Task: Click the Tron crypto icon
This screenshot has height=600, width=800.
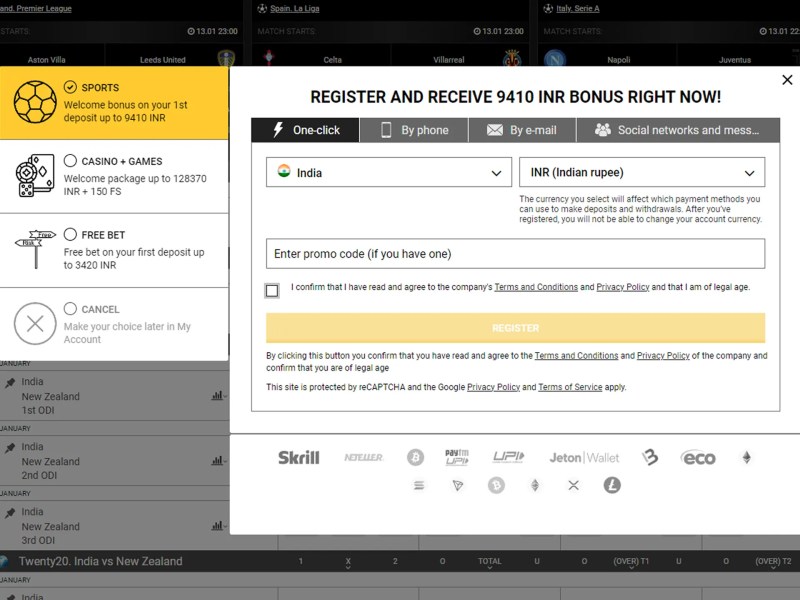Action: click(458, 485)
